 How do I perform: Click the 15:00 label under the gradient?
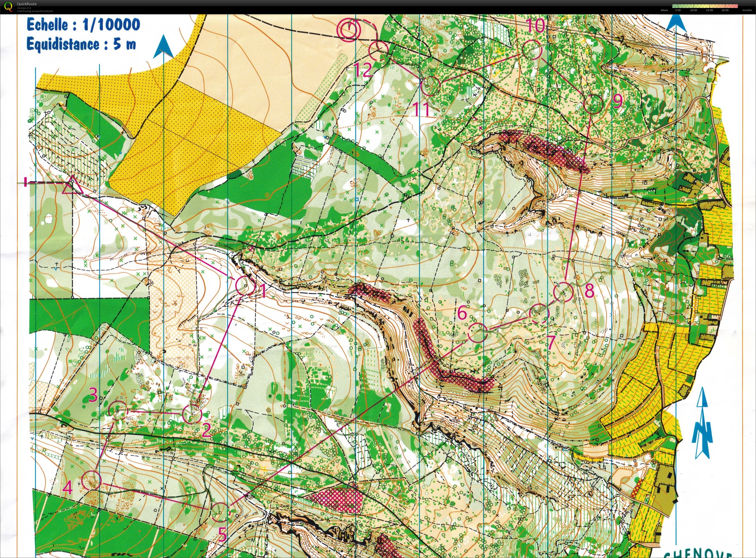(x=709, y=10)
